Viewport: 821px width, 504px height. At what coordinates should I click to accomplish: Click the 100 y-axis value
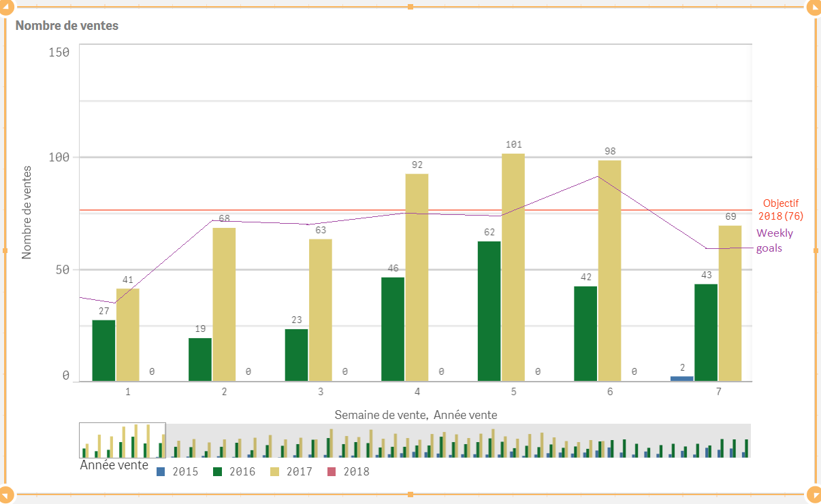pyautogui.click(x=60, y=157)
